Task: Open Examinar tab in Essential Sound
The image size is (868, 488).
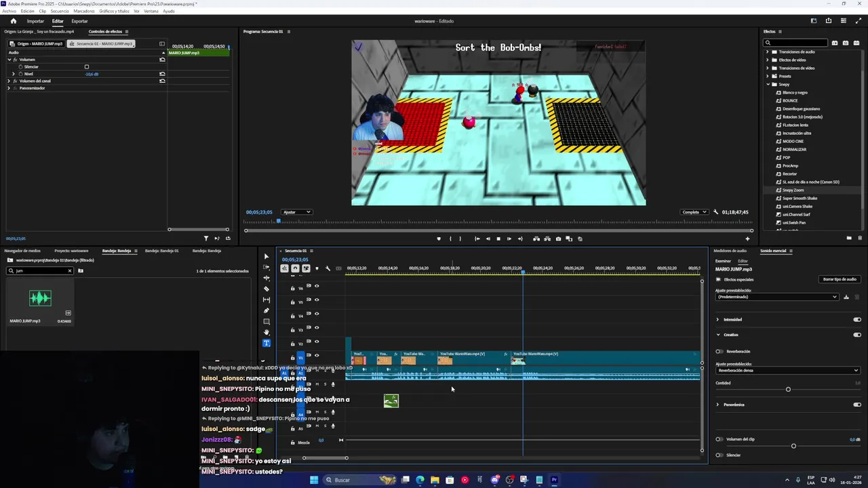Action: click(x=723, y=261)
